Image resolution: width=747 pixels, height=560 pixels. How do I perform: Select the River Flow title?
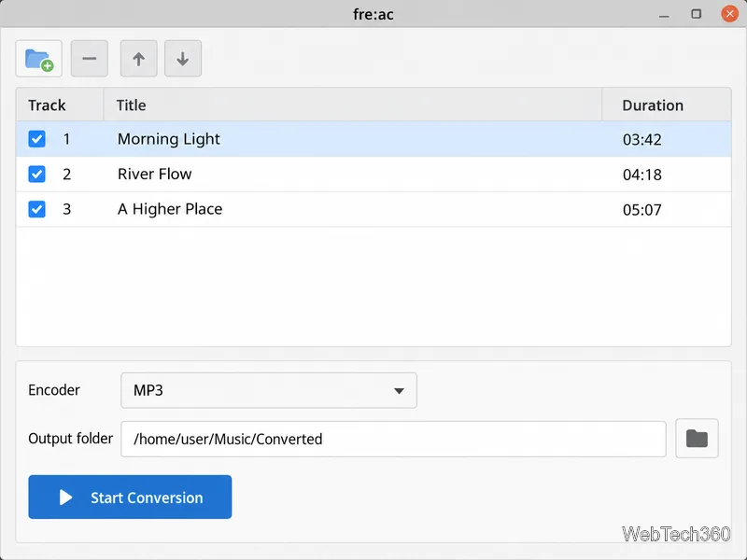[x=154, y=174]
